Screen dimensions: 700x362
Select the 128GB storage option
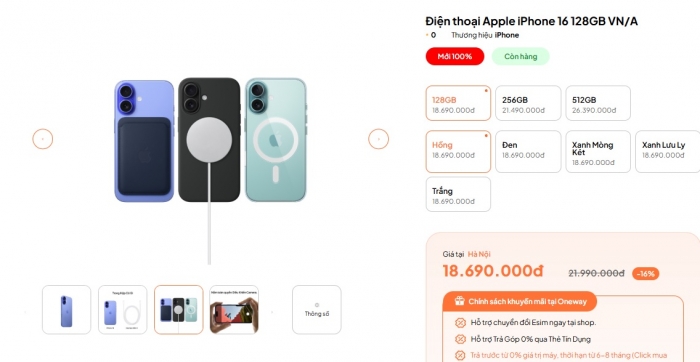tap(458, 103)
